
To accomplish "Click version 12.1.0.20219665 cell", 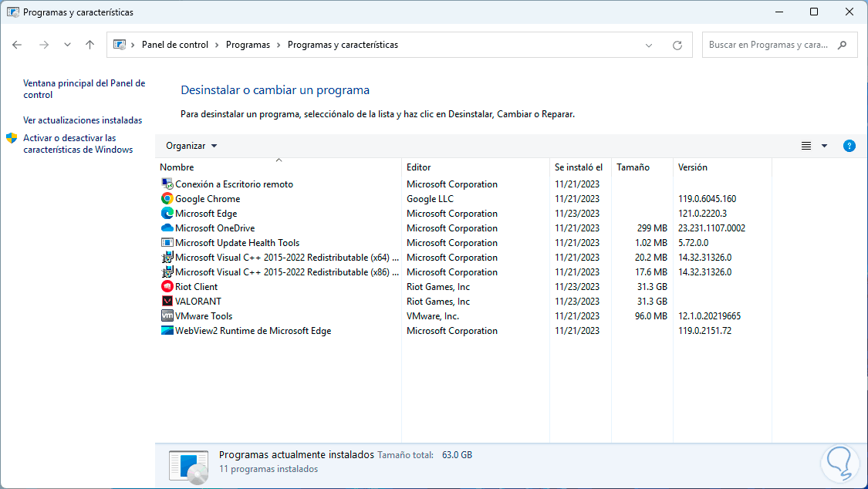I will pyautogui.click(x=709, y=316).
